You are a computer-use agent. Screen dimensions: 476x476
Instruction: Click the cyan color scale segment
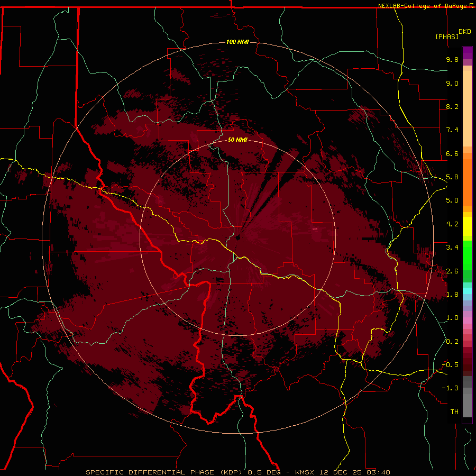467,291
